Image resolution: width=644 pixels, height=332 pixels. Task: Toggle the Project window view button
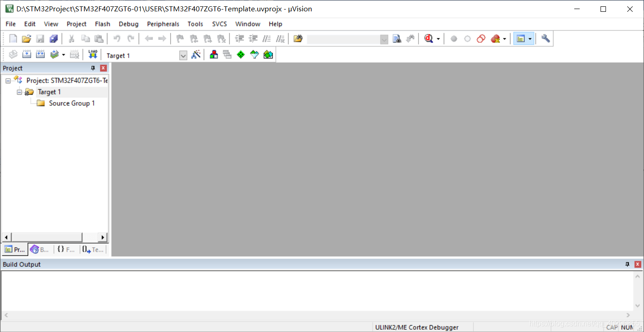(520, 39)
